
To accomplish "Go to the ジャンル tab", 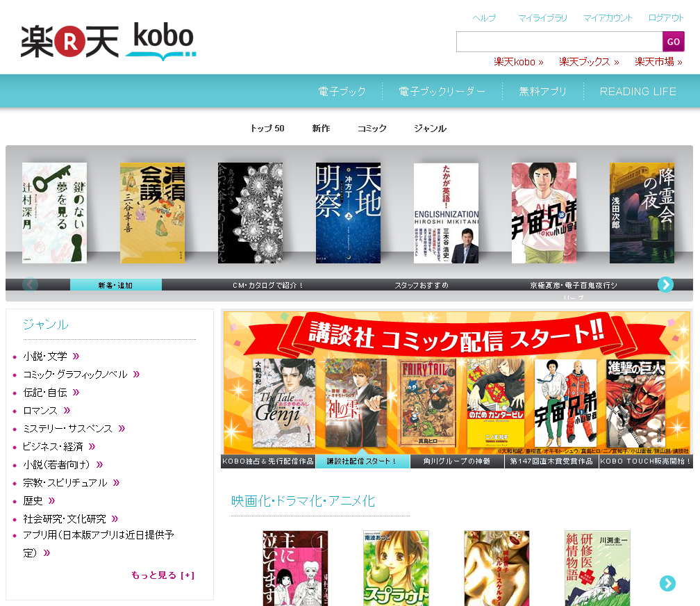I will [x=430, y=129].
